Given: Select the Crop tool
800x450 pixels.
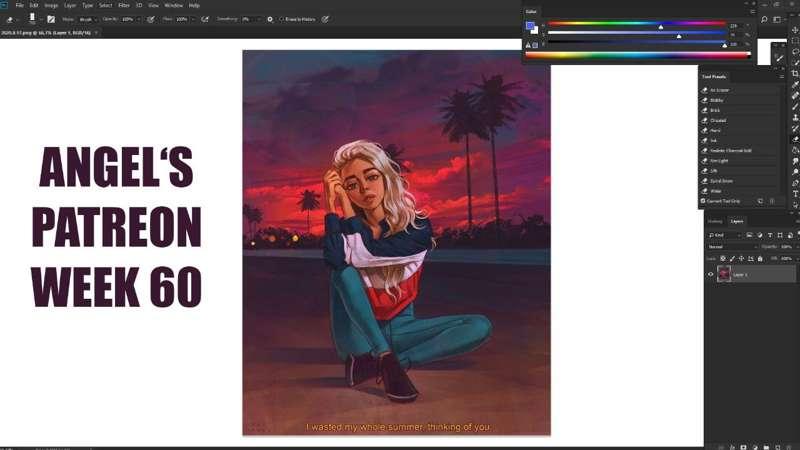Looking at the screenshot, I should pos(795,74).
